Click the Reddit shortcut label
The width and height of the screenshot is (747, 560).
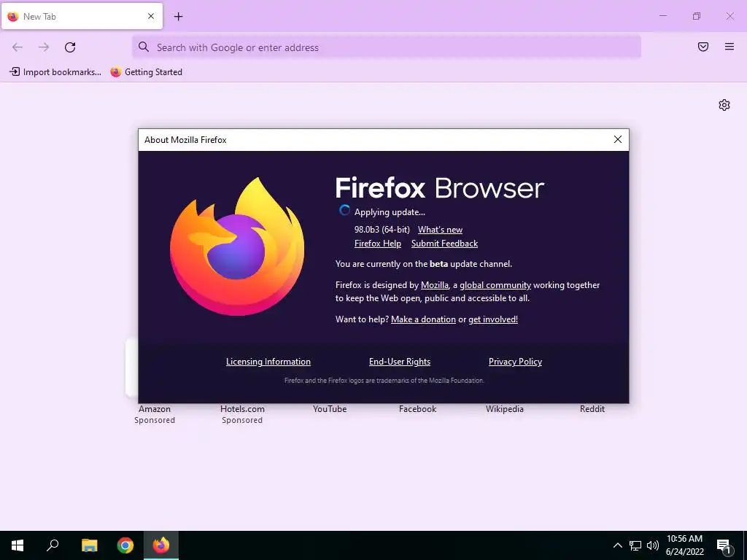[x=592, y=408]
